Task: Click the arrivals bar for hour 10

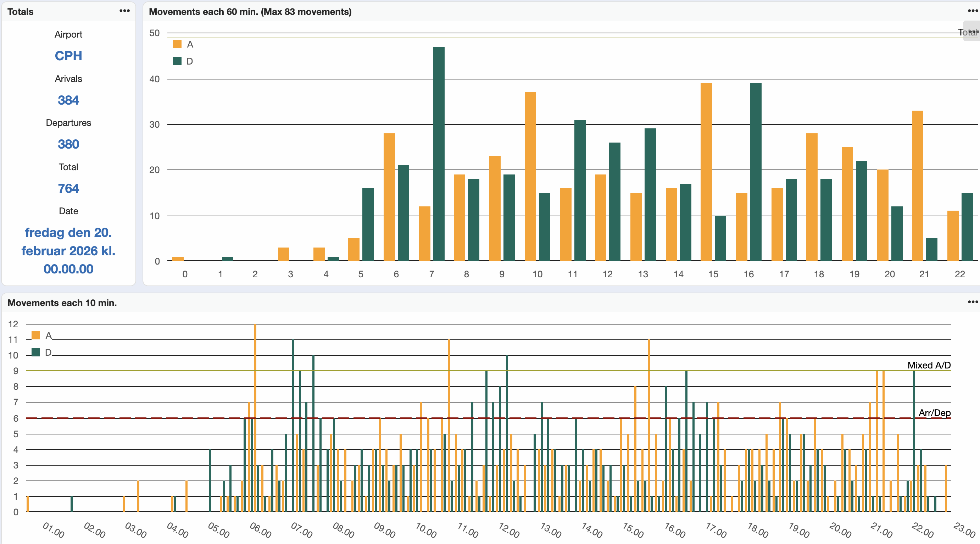Action: (530, 177)
